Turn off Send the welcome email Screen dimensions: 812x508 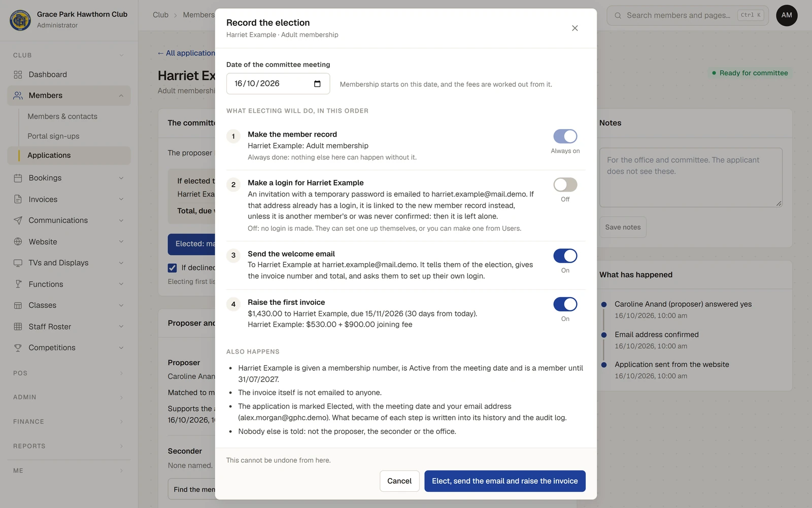[565, 256]
